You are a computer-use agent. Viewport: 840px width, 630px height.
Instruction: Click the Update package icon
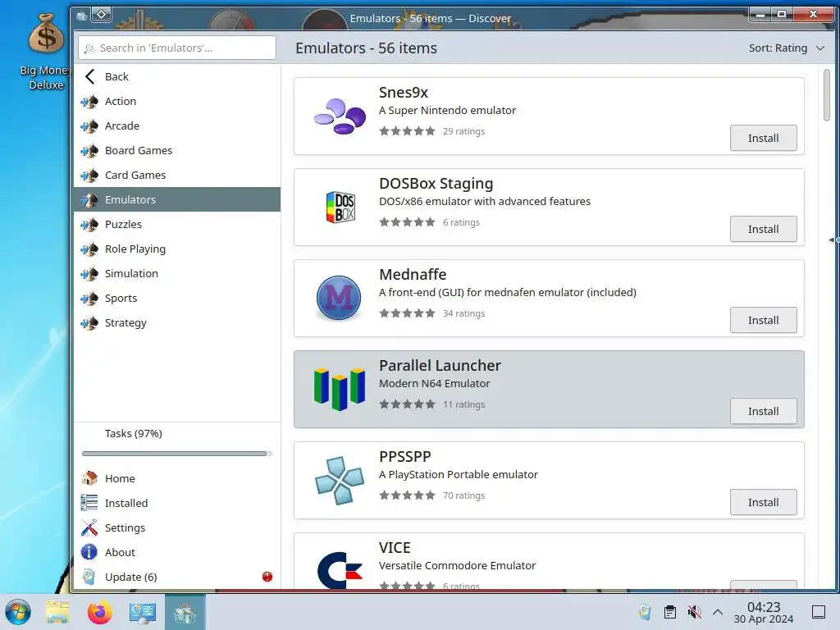tap(89, 577)
